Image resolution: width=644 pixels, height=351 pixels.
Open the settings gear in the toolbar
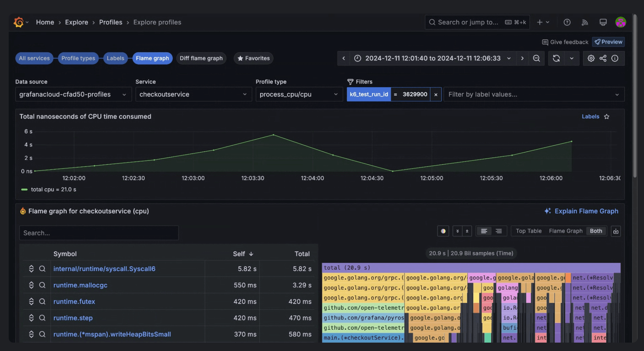pos(591,58)
